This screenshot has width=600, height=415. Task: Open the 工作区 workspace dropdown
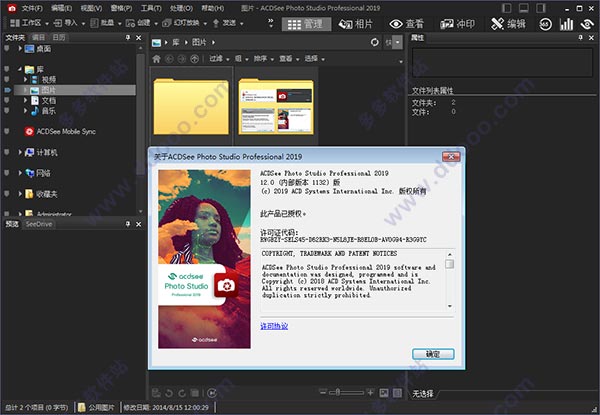pyautogui.click(x=29, y=23)
